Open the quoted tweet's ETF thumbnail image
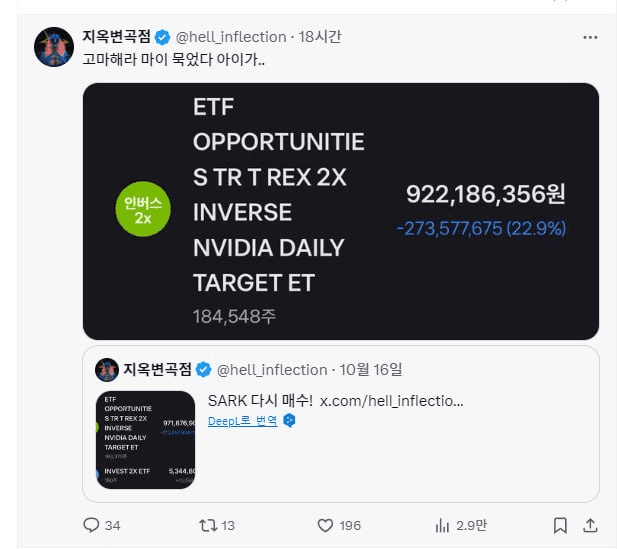 (x=145, y=439)
